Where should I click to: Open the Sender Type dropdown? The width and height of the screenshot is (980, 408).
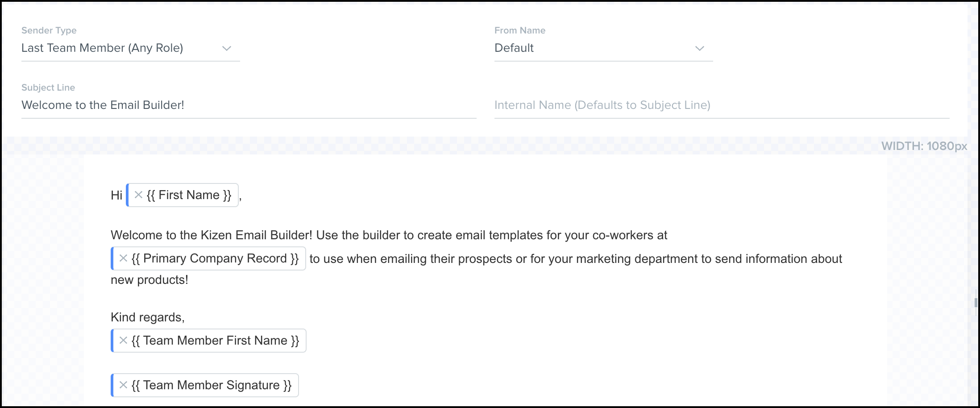[x=129, y=48]
